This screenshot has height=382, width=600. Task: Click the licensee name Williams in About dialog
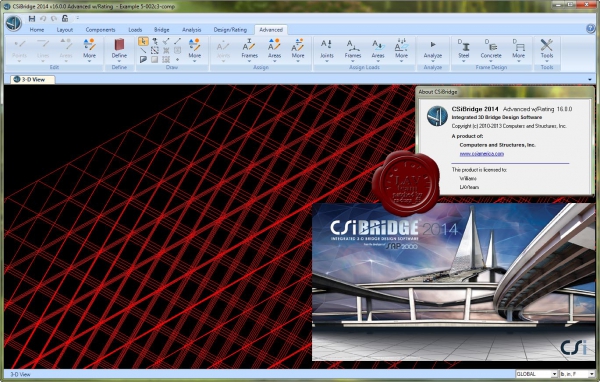[468, 178]
